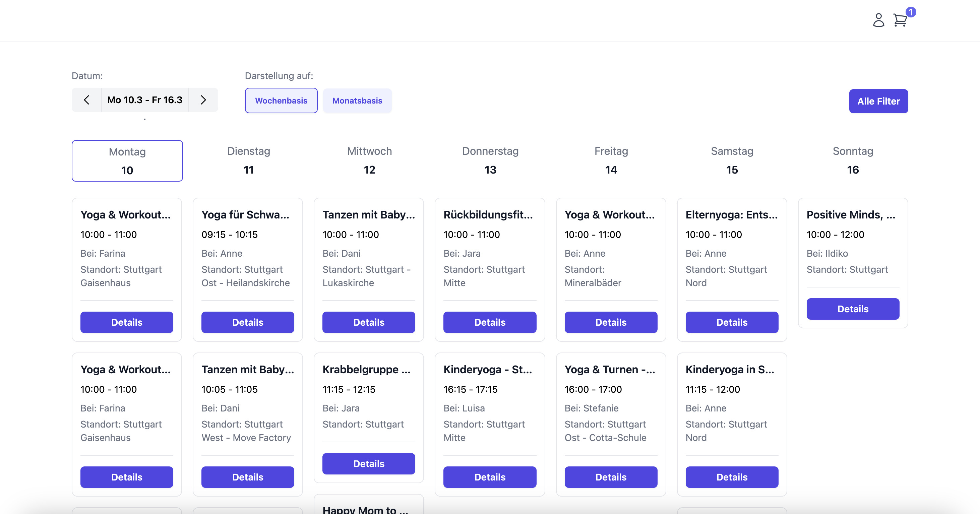
Task: Click the Yoga & Turnen title
Action: [610, 370]
